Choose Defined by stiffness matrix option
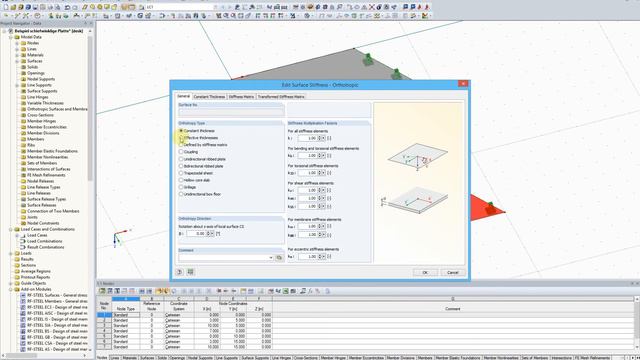The image size is (640, 360). pos(181,145)
